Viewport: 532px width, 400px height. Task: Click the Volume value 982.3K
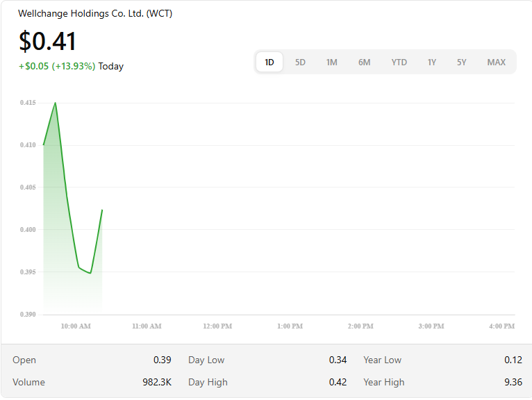tap(157, 383)
